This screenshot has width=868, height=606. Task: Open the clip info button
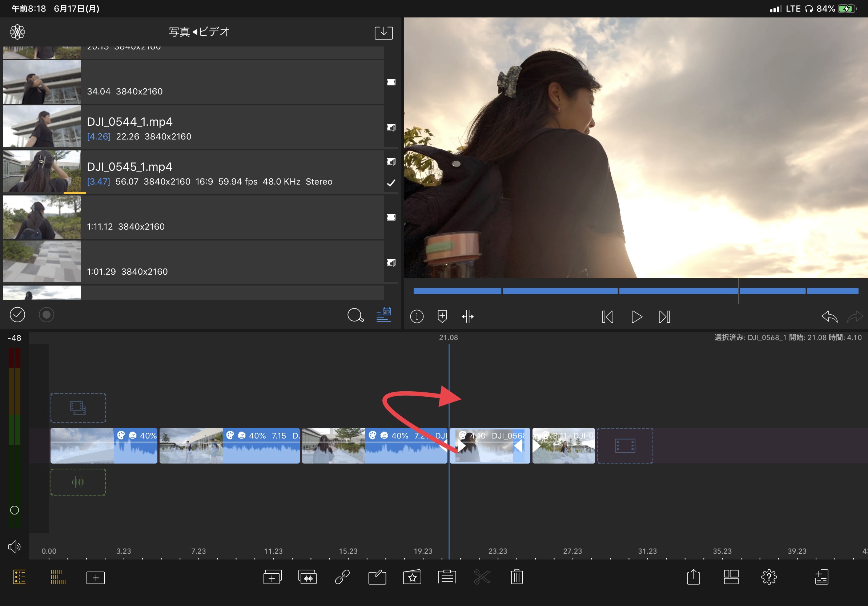click(417, 316)
